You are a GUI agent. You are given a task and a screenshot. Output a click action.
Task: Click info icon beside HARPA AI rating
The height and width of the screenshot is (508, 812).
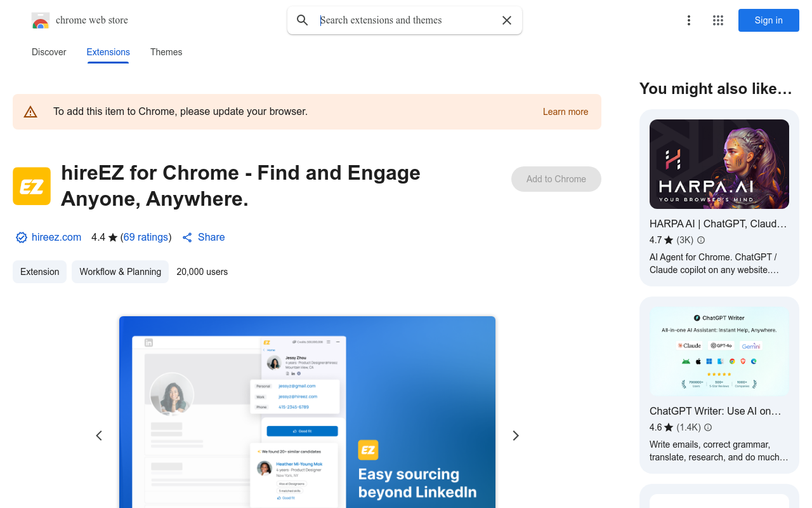tap(701, 240)
